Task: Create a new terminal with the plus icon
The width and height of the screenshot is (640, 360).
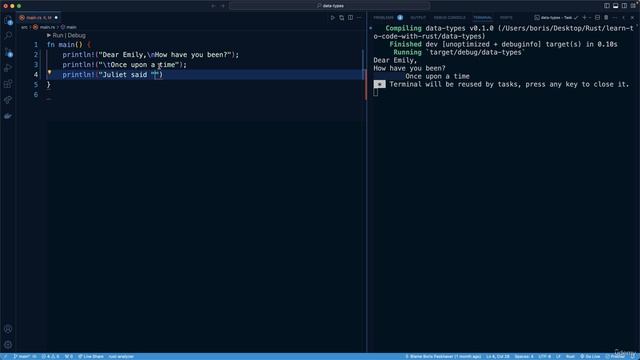Action: pyautogui.click(x=584, y=18)
